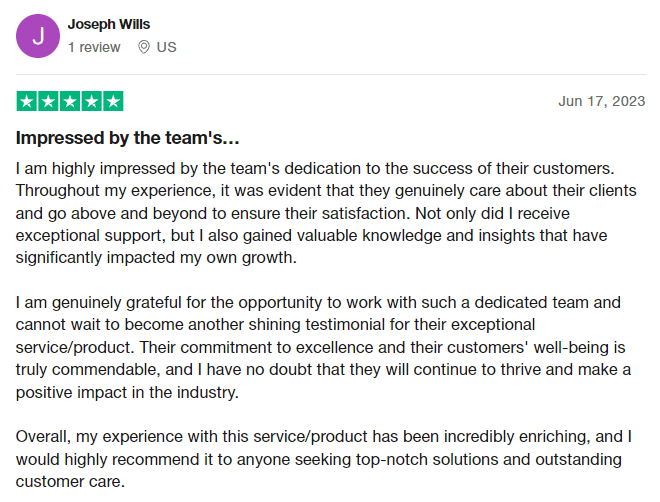Click the purple J avatar circle

(x=38, y=36)
